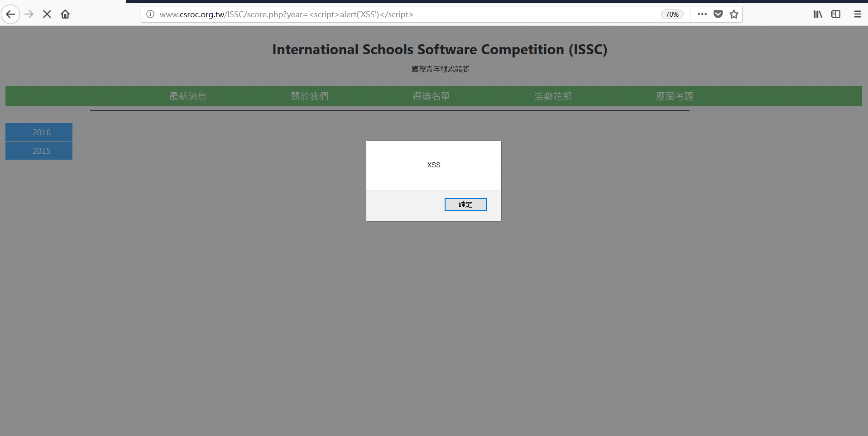Select the 2016 year button
Screen dimensions: 868x436
tap(39, 132)
